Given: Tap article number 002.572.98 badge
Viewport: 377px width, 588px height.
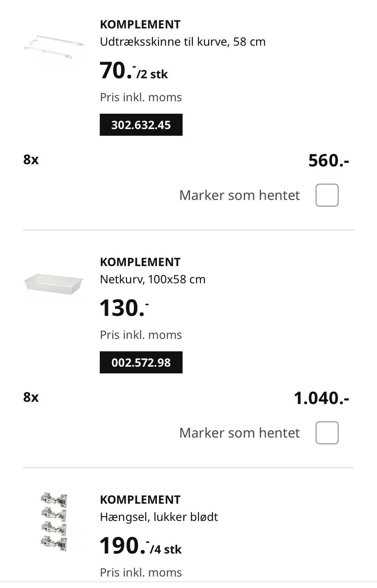Looking at the screenshot, I should (x=141, y=362).
